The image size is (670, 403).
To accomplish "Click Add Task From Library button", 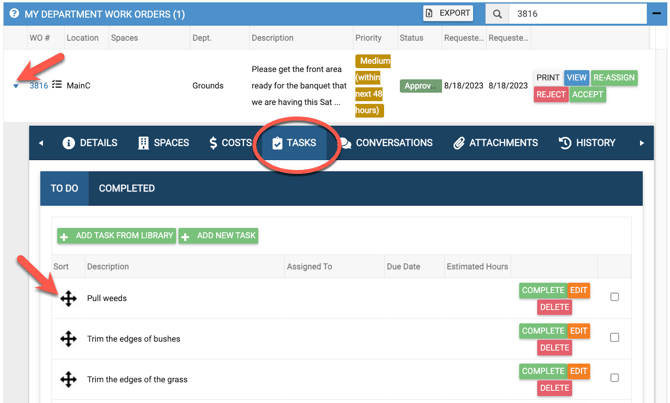I will pos(116,236).
